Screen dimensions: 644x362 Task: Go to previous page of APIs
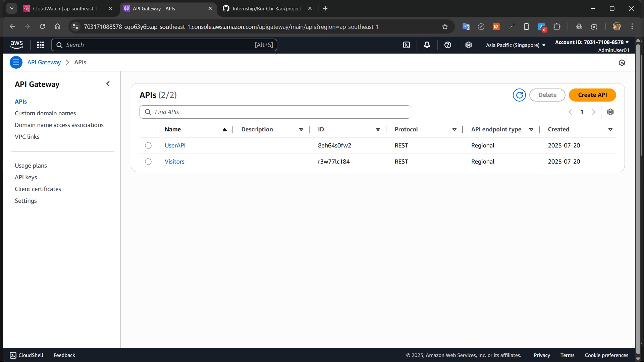[570, 112]
